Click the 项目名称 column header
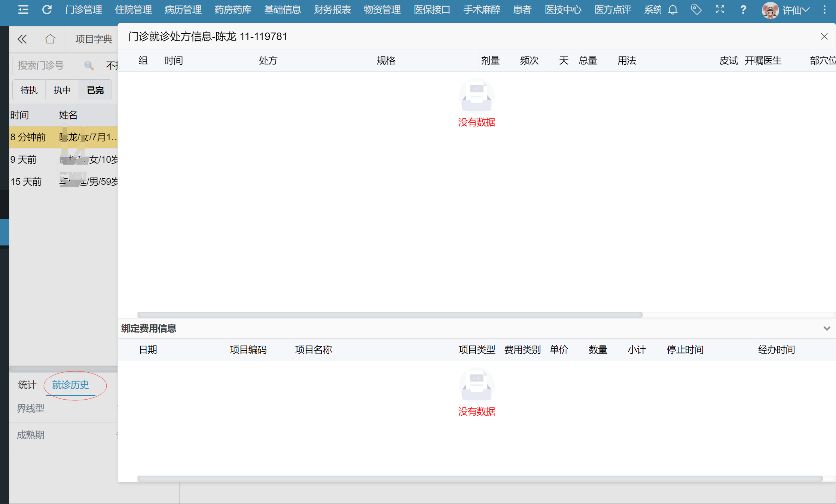This screenshot has width=836, height=504. point(314,349)
